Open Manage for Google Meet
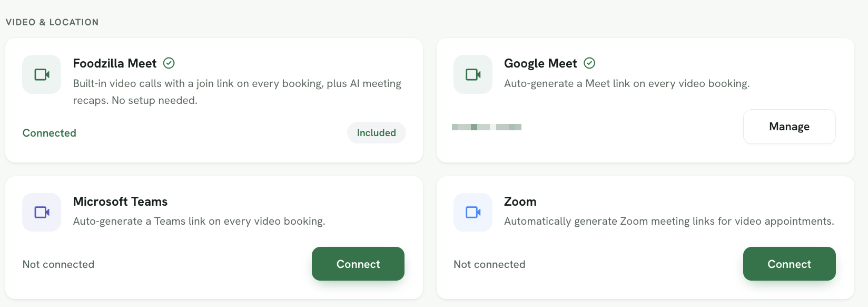Viewport: 868px width, 307px height. pos(789,127)
